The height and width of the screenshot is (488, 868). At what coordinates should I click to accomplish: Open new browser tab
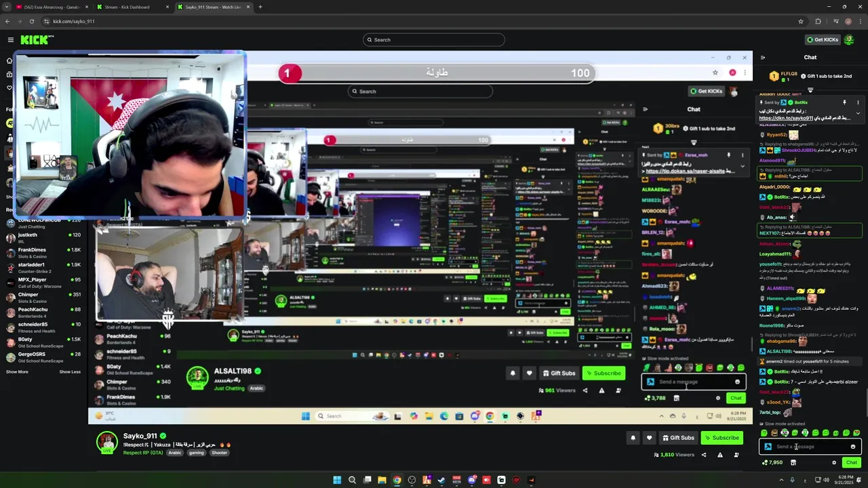coord(260,7)
